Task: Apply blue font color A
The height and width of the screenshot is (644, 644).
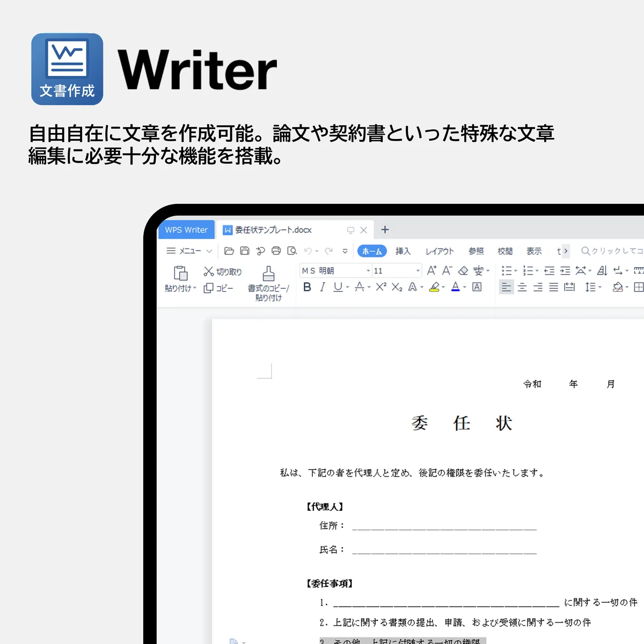Action: [456, 287]
